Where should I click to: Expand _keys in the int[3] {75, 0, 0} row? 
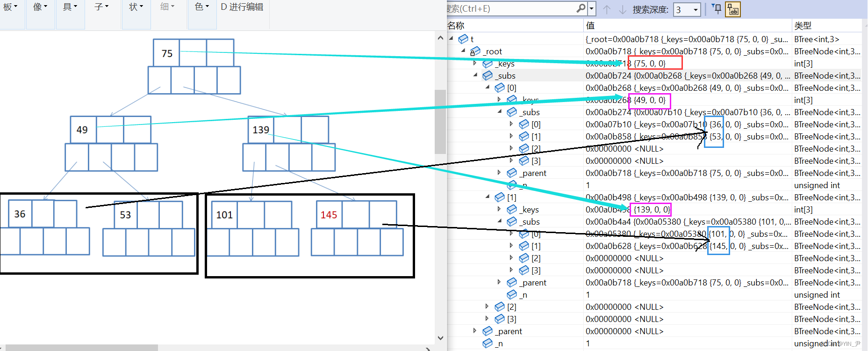475,63
